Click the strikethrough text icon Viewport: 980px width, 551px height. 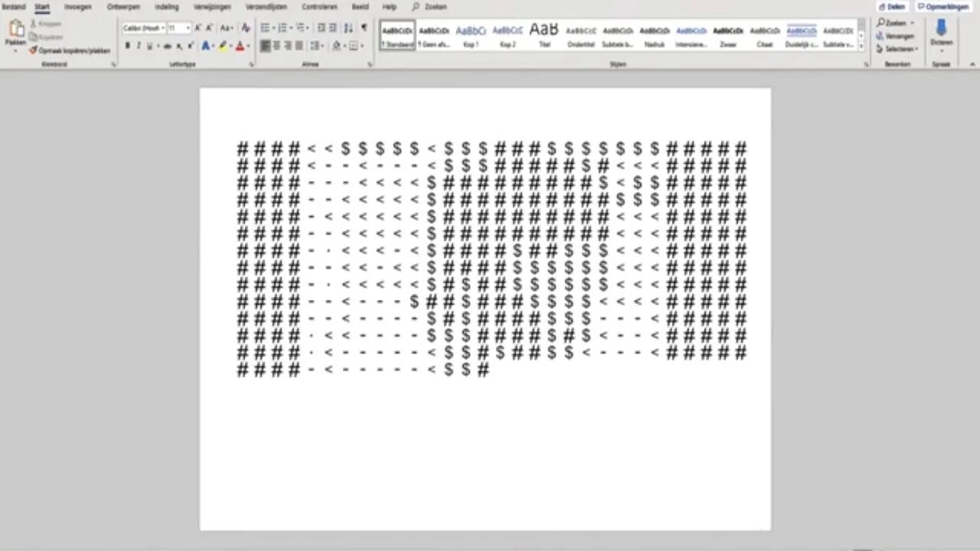tap(167, 46)
